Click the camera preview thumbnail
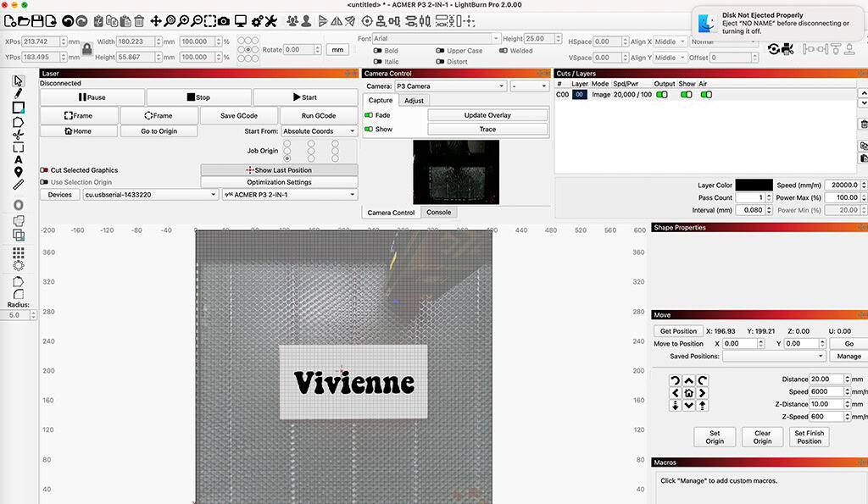Viewport: 868px width, 504px height. click(456, 172)
